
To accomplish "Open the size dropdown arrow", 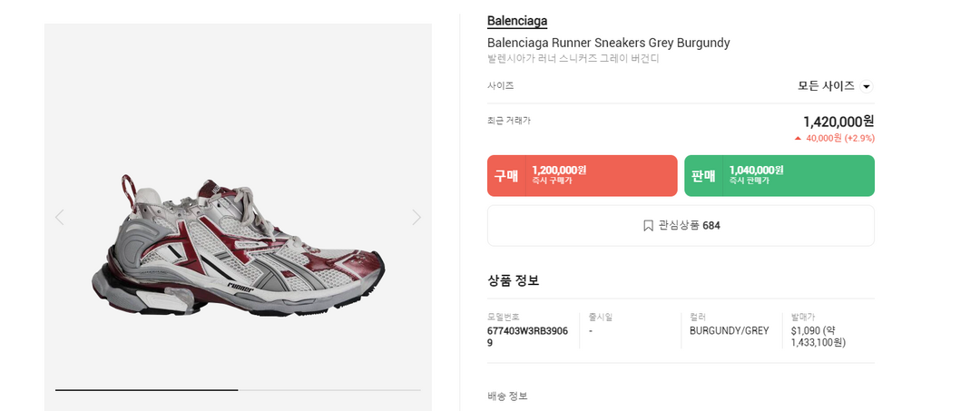I will pos(866,86).
